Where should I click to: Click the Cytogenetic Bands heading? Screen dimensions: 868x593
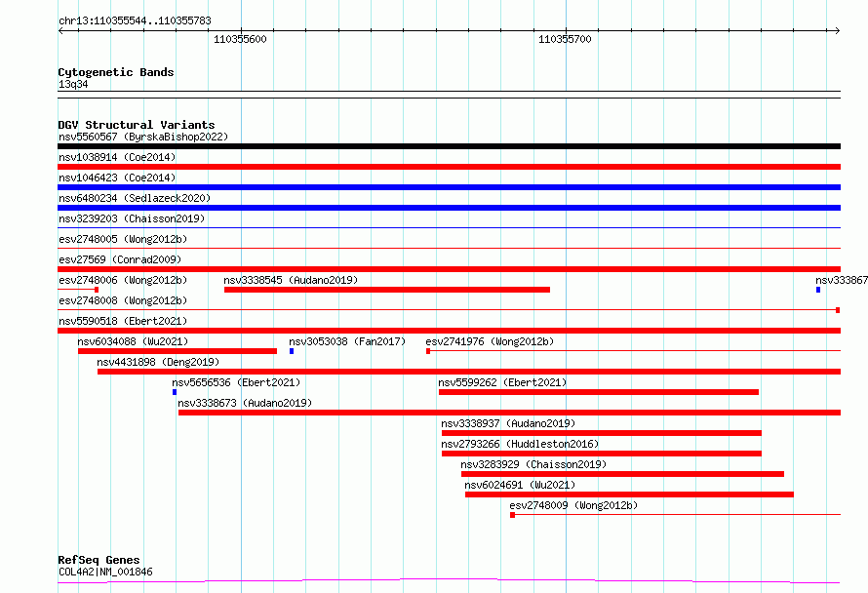click(116, 72)
